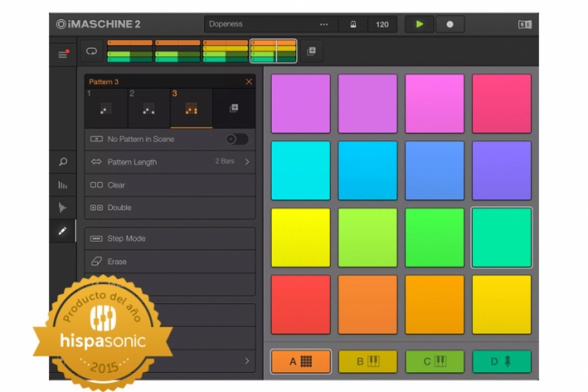Tap the yellow pad in third row

pyautogui.click(x=301, y=237)
